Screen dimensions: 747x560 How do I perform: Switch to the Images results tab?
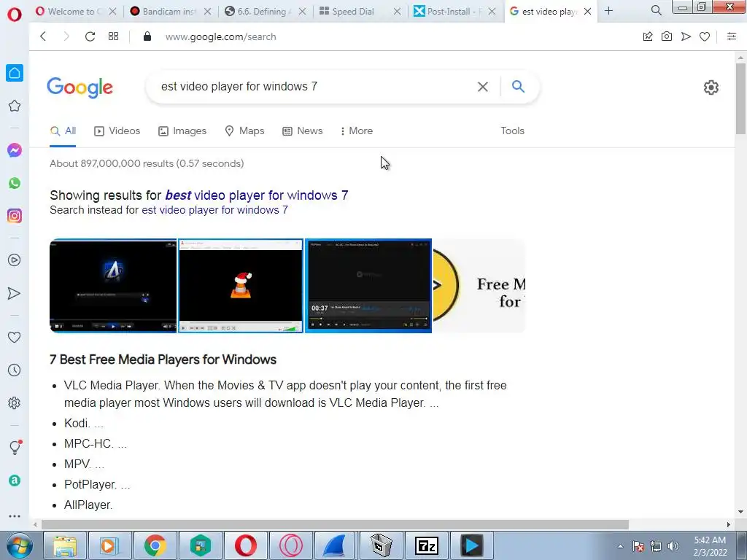pos(182,131)
